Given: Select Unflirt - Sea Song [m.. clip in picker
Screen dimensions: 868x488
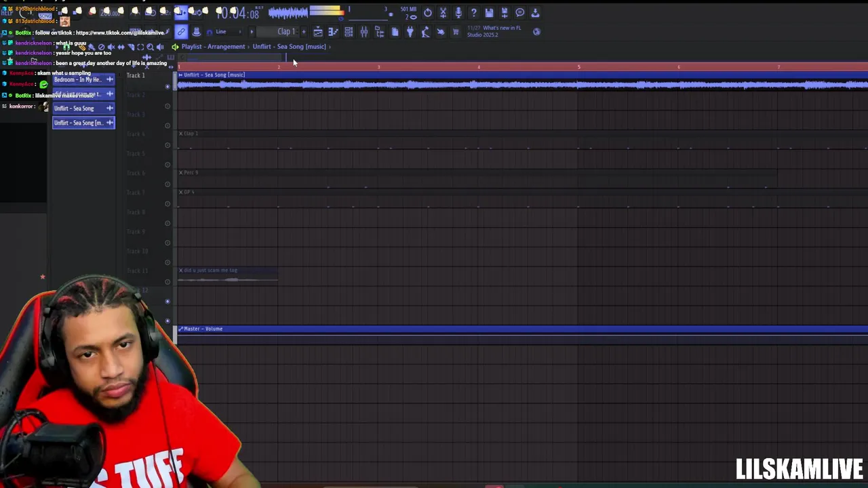Looking at the screenshot, I should 83,123.
